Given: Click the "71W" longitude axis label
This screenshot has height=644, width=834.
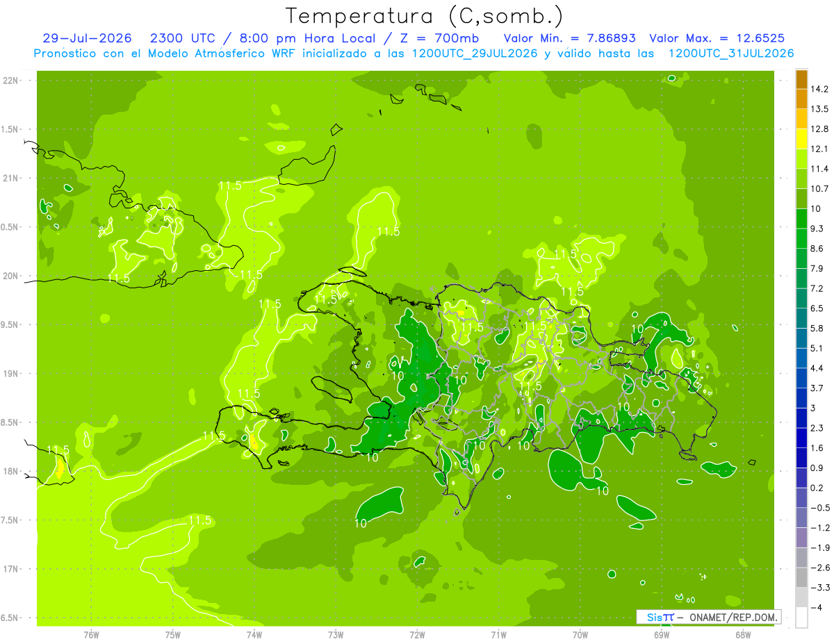Looking at the screenshot, I should (x=498, y=635).
